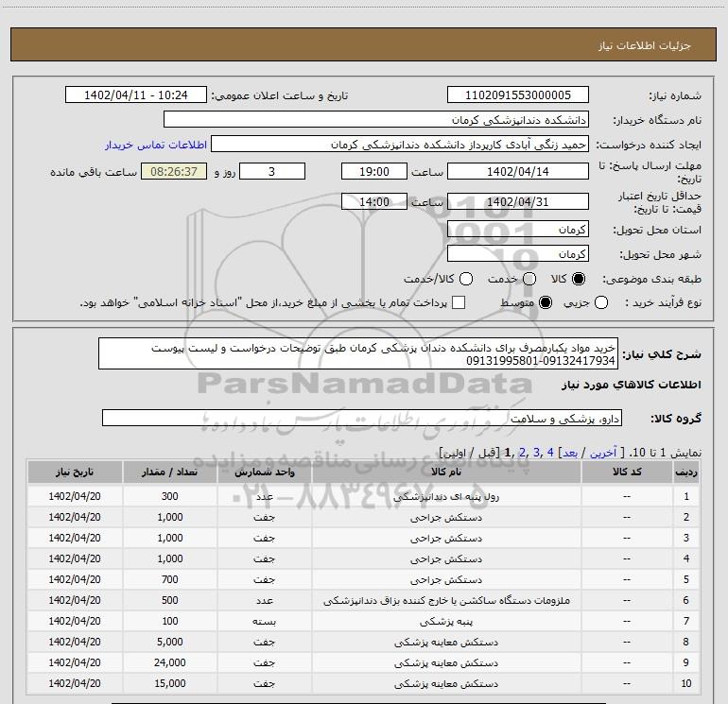Screen dimensions: 728x704
Task: Click the شرح کلی نیاز description box
Action: 358,353
